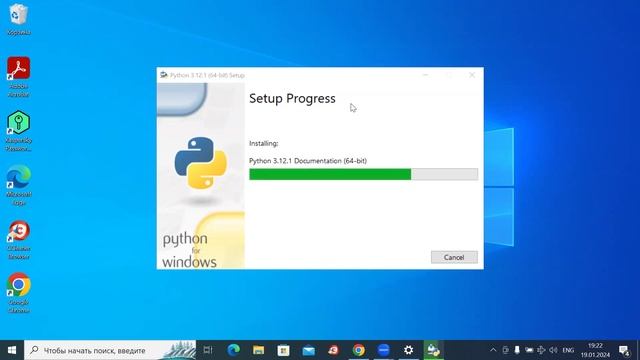Image resolution: width=640 pixels, height=360 pixels.
Task: Click the Python setup window title icon
Action: point(164,75)
